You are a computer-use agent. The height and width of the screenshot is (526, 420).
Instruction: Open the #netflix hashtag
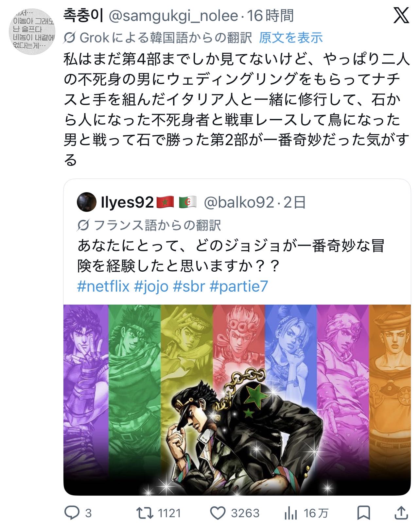coord(103,286)
